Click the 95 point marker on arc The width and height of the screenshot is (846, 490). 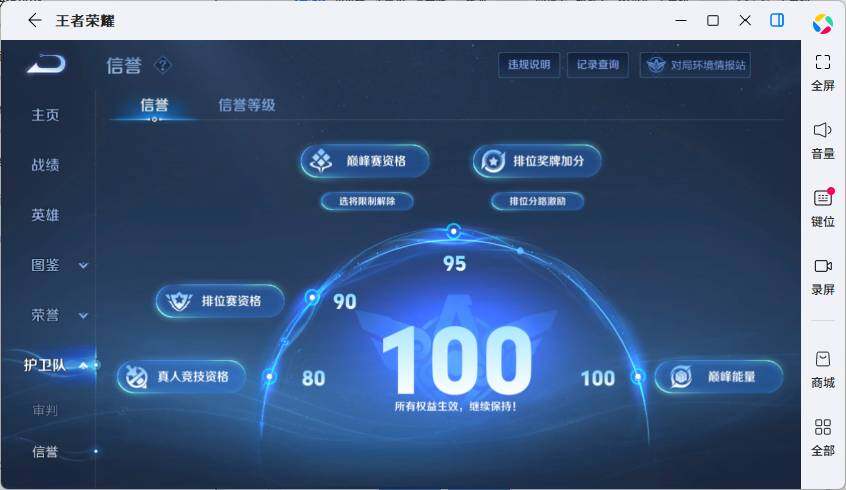[x=454, y=231]
